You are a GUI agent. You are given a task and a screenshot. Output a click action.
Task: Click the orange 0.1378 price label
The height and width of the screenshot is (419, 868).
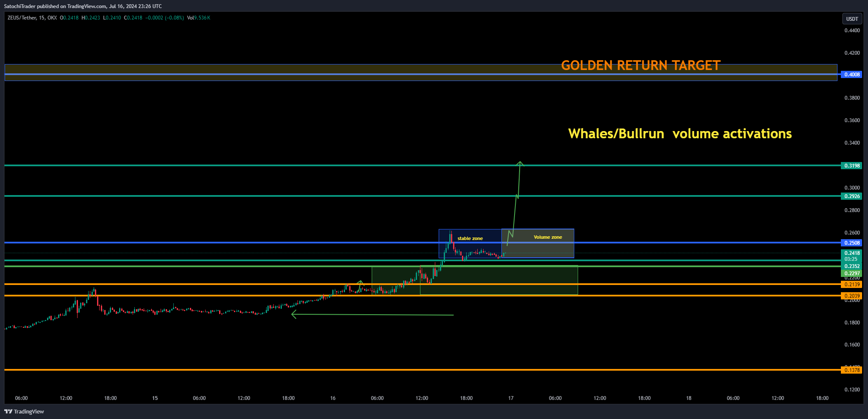point(851,370)
